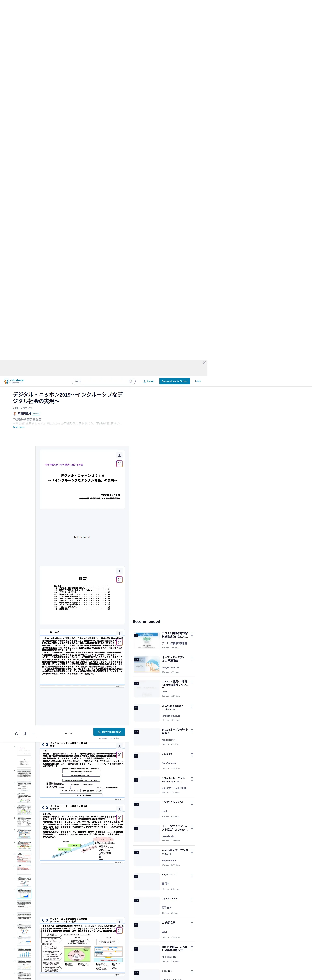Viewport: 312px width, 980px height.
Task: Bookmark 20100610 opengov h_okumura recommendation
Action: 192,707
